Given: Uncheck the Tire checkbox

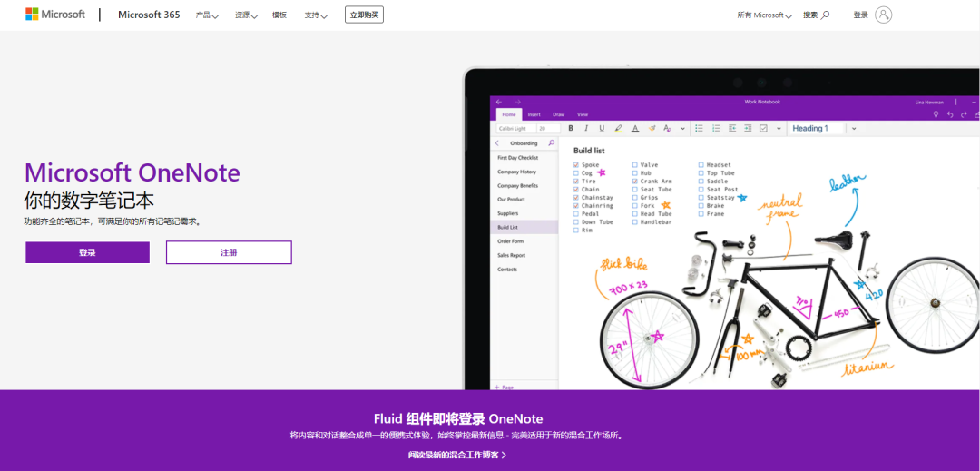Looking at the screenshot, I should [x=575, y=182].
